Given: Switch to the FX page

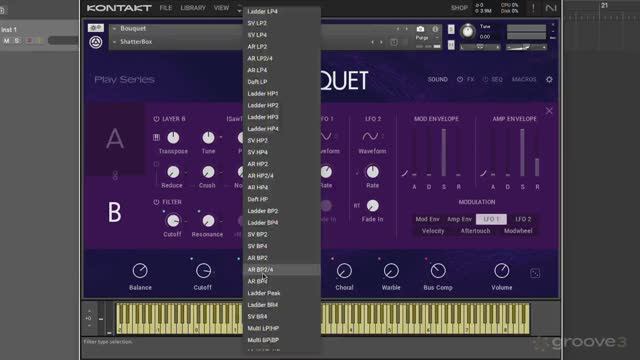Looking at the screenshot, I should click(x=471, y=79).
